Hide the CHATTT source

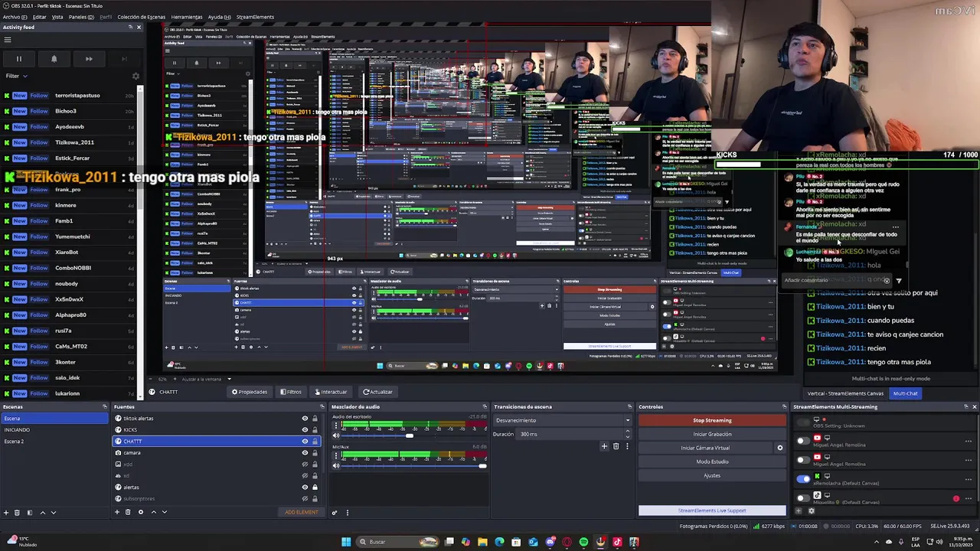(x=305, y=442)
